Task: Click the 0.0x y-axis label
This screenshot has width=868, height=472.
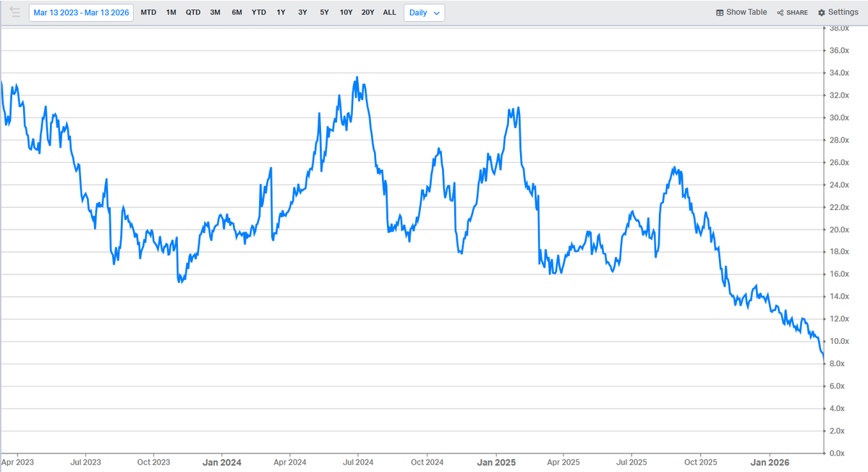Action: click(x=838, y=454)
